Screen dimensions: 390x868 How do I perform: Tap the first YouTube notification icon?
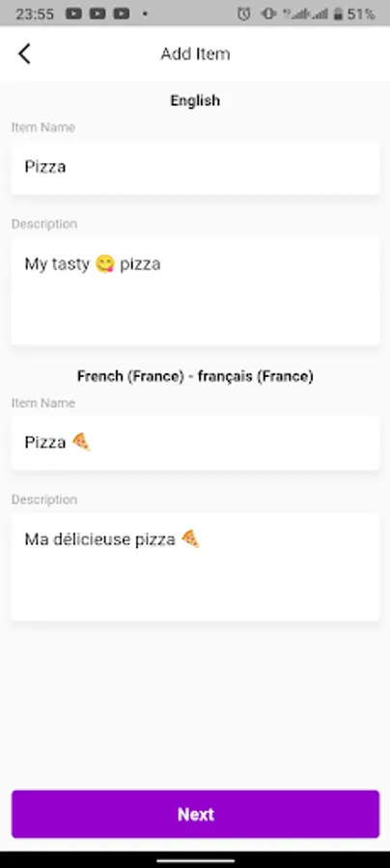point(73,14)
